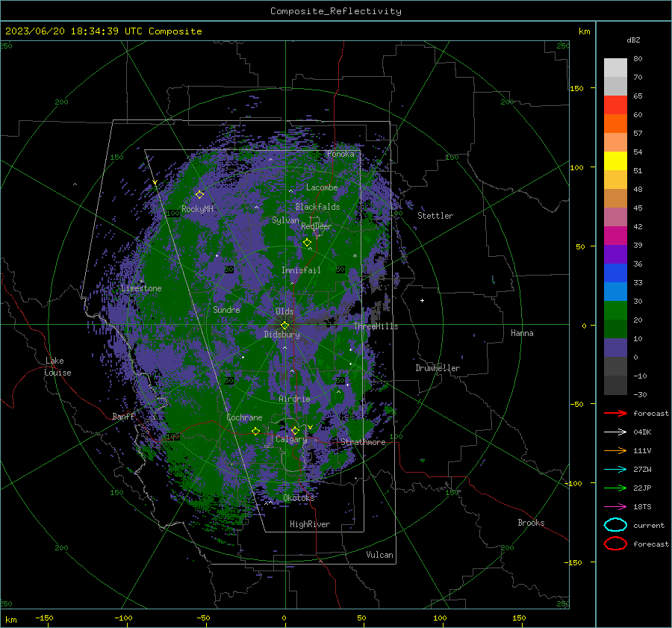Viewport: 672px width, 628px height.
Task: Click the cyan 27ZW arrow icon
Action: tap(615, 470)
